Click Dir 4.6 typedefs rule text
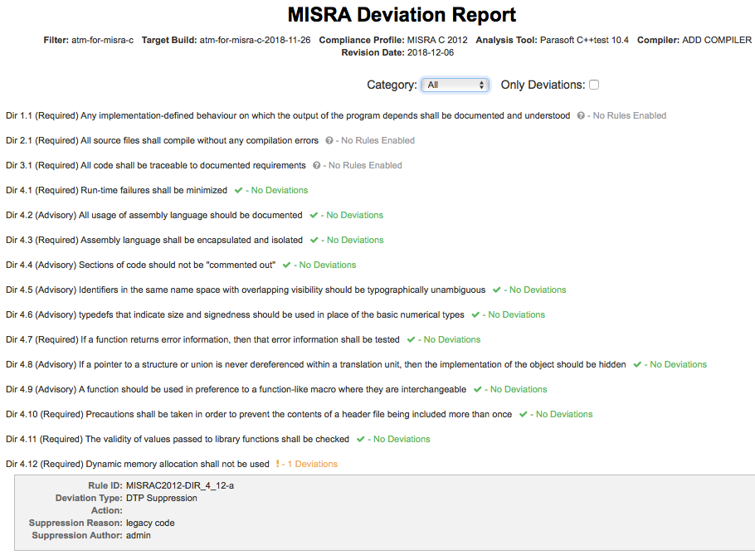Screen dimensions: 755x560 (235, 315)
